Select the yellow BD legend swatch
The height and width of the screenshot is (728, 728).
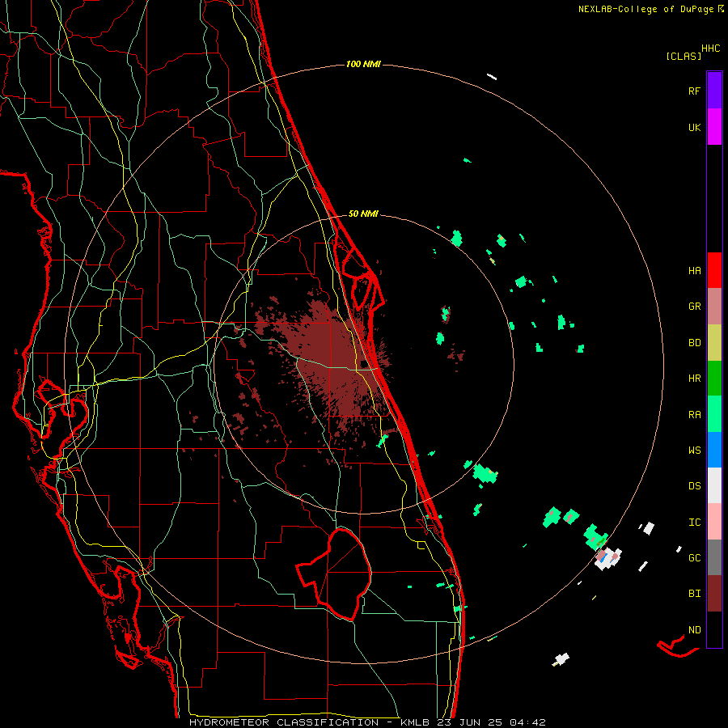[x=714, y=343]
